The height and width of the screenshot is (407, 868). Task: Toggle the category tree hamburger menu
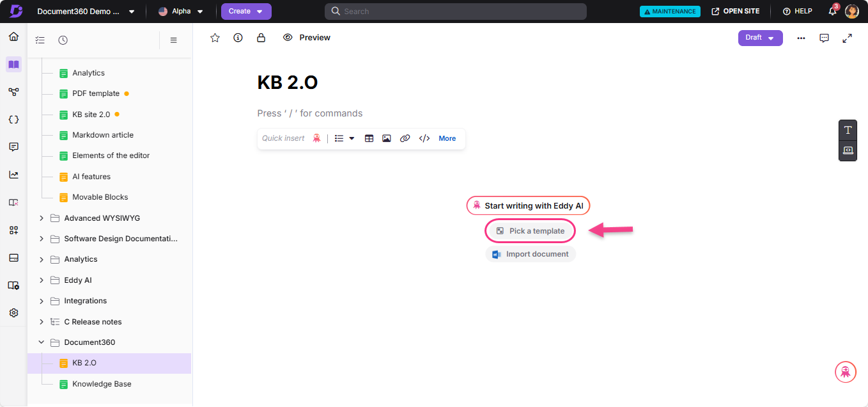pyautogui.click(x=173, y=40)
